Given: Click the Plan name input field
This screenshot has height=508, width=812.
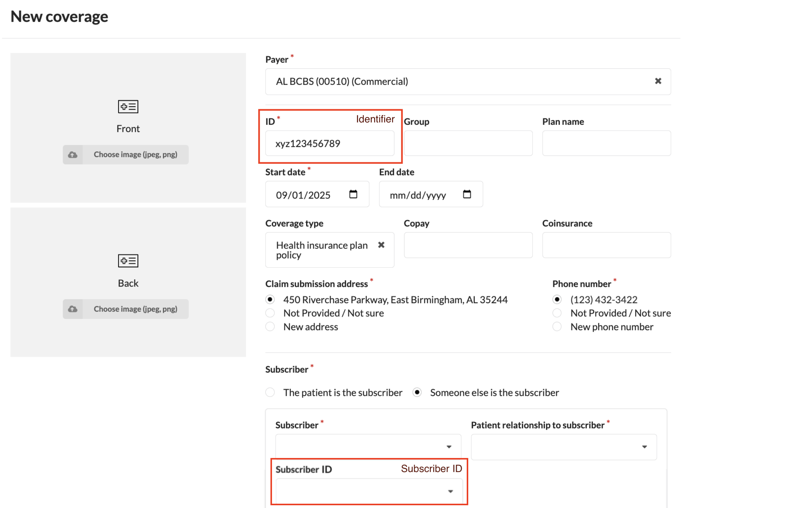Looking at the screenshot, I should coord(606,144).
